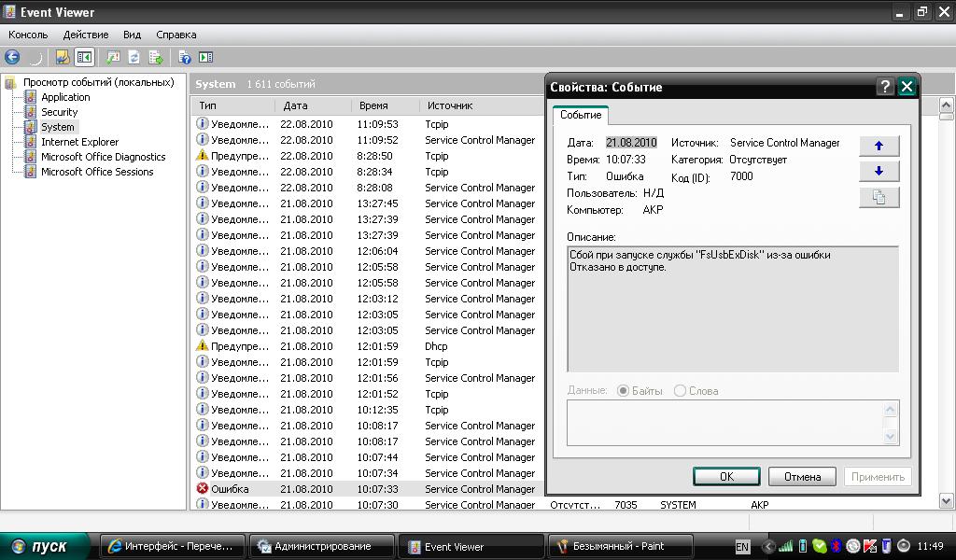The width and height of the screenshot is (956, 560).
Task: Select Microsoft Office Sessions log in tree
Action: 97,172
